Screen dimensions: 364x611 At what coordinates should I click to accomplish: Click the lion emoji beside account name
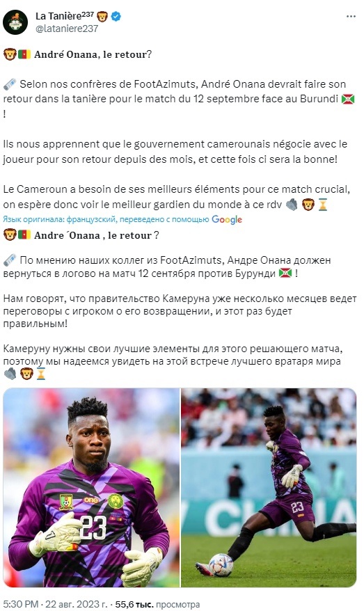(102, 17)
